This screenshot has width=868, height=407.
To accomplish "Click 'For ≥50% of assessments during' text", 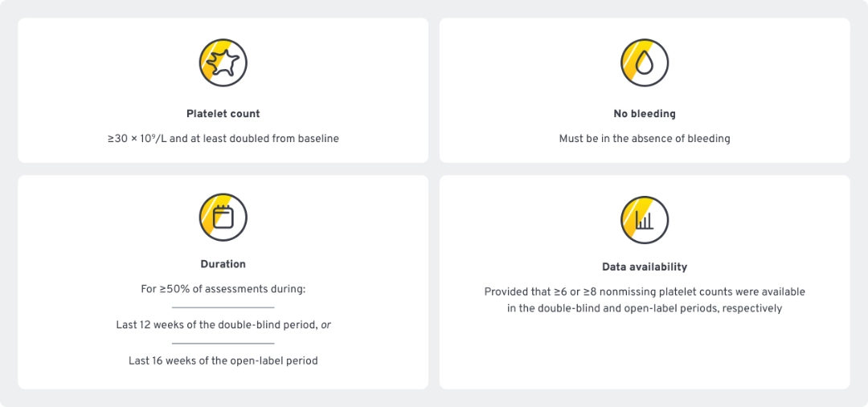I will coord(223,289).
